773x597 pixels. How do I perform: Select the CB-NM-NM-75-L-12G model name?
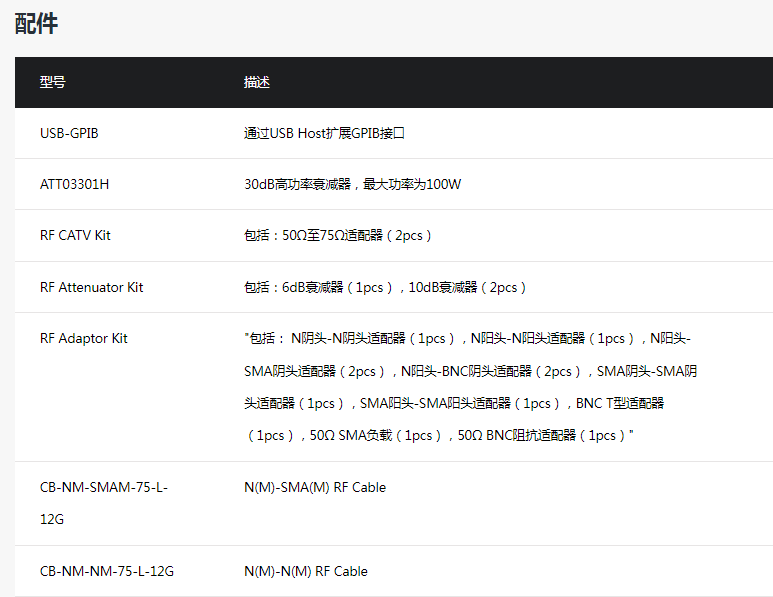pyautogui.click(x=107, y=571)
